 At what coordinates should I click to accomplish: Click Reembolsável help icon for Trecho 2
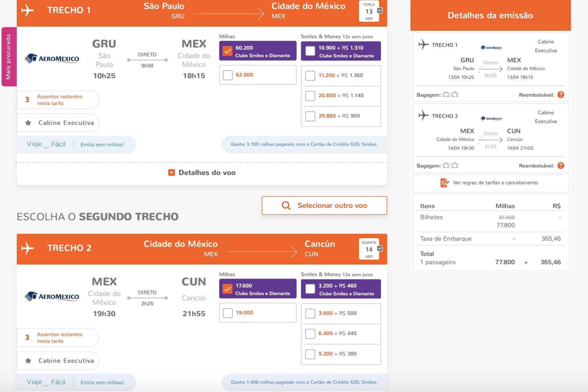pos(560,166)
